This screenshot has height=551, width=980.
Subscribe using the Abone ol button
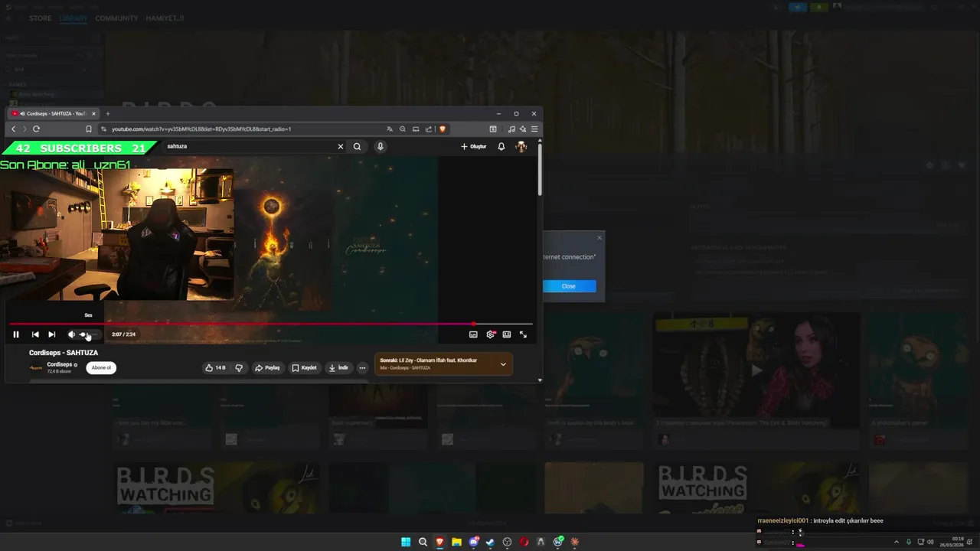pos(101,367)
